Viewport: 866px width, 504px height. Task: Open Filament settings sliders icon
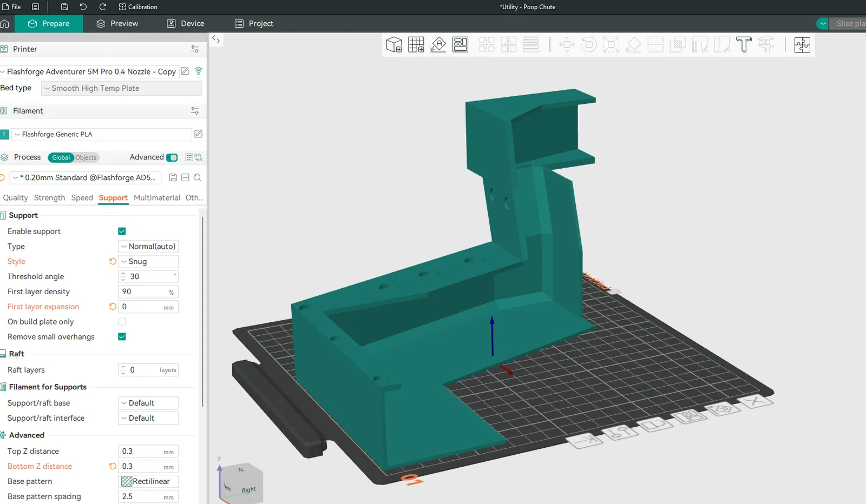tap(195, 111)
